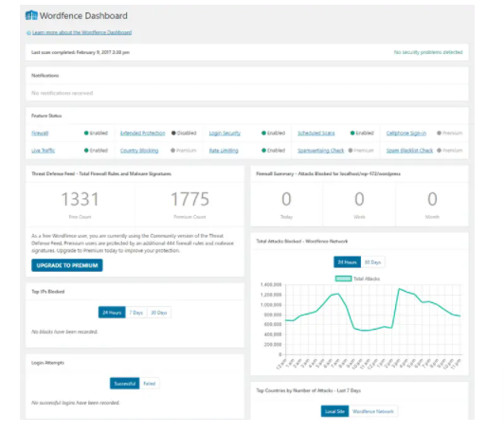504x433 pixels.
Task: Click the Wordfence shield logo icon
Action: click(x=31, y=15)
